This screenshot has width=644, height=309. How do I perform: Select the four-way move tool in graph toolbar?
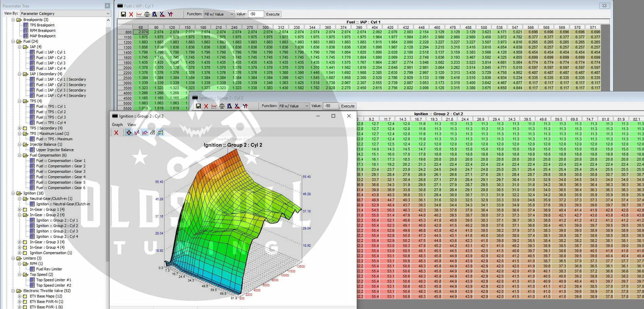[129, 133]
